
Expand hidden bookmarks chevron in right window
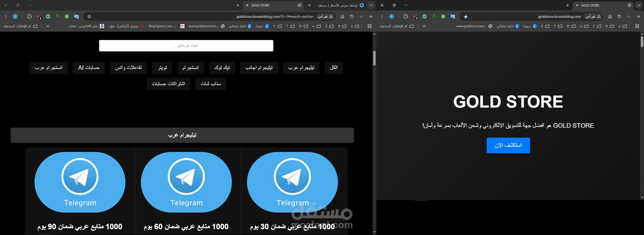tap(424, 26)
